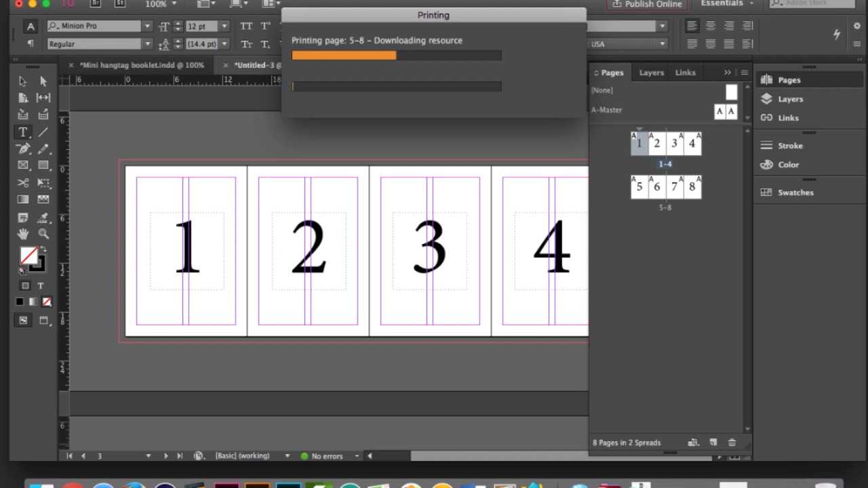Select the Zoom magnifier tool

[x=43, y=234]
